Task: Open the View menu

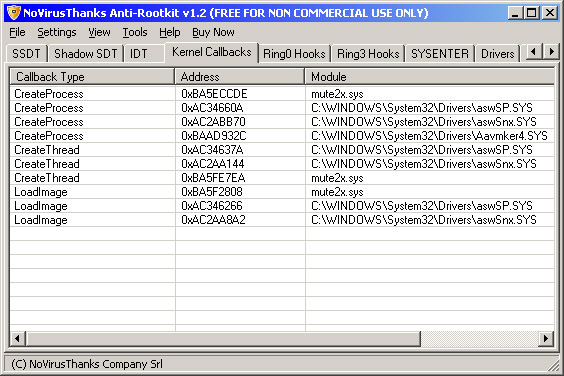Action: tap(99, 32)
